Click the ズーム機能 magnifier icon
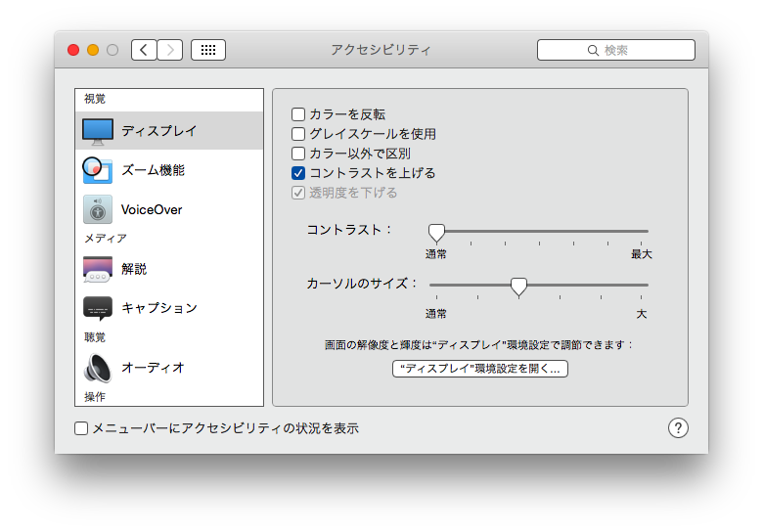 pos(97,170)
